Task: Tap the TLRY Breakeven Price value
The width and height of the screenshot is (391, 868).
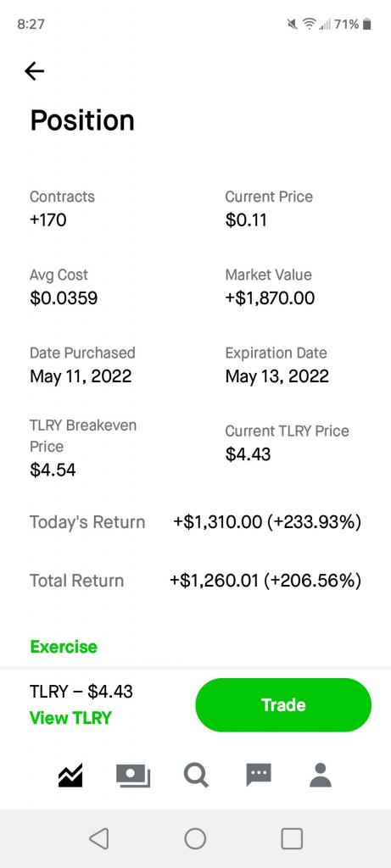Action: click(53, 470)
